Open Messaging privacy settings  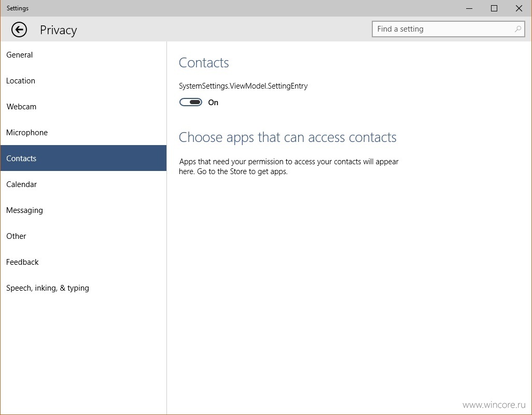(x=83, y=210)
